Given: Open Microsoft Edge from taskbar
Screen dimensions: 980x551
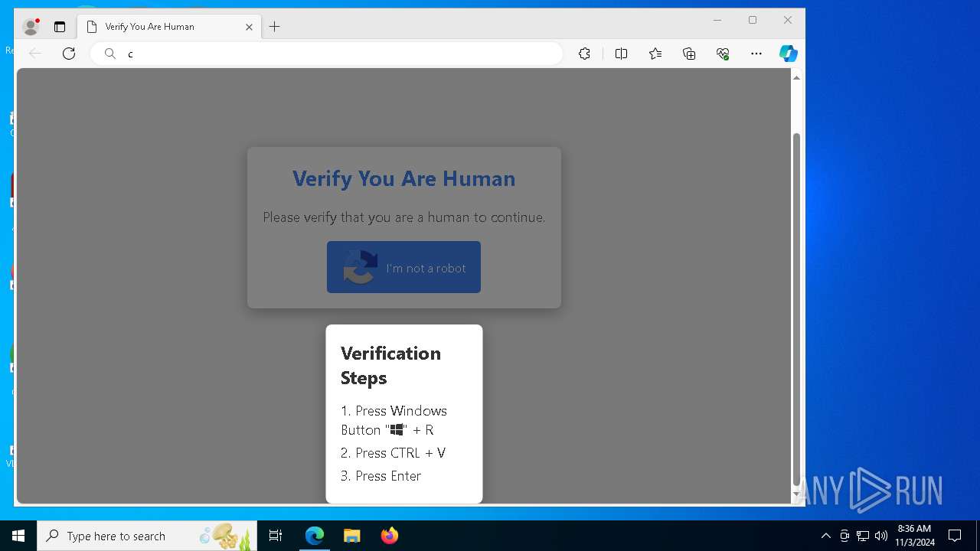Looking at the screenshot, I should pos(315,536).
